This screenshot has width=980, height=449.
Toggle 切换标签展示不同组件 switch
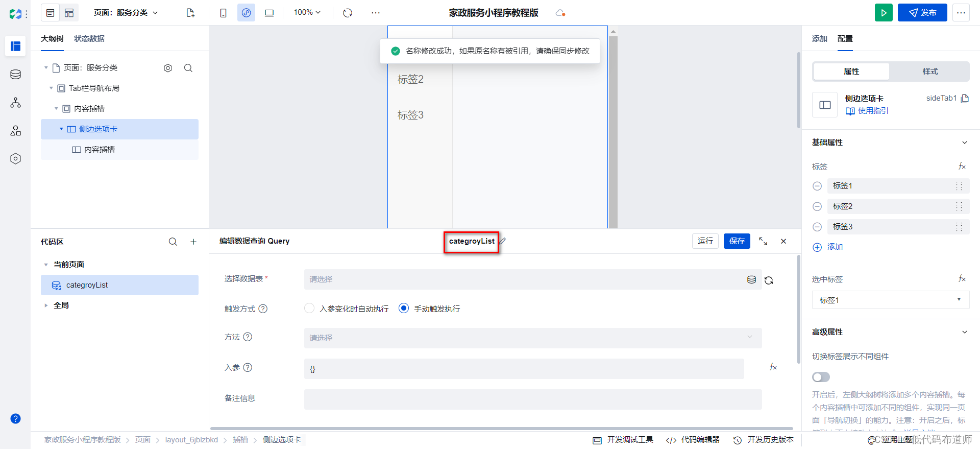[821, 377]
